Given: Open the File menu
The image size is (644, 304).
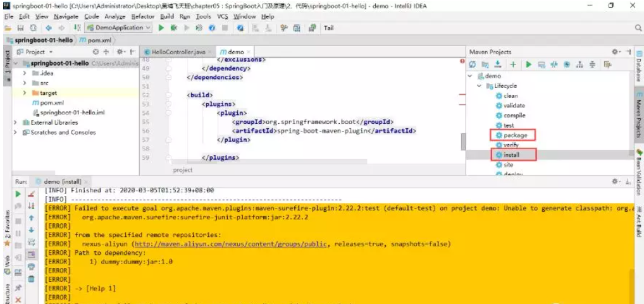Looking at the screenshot, I should 9,16.
